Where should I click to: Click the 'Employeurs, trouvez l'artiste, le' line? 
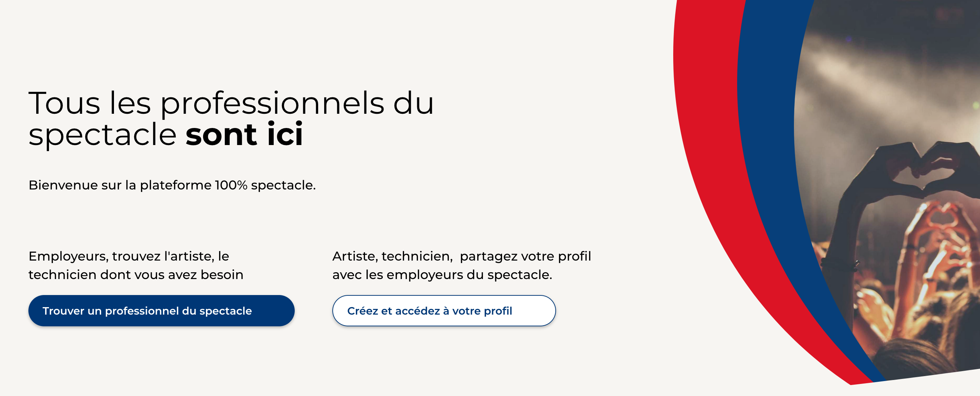pos(129,256)
